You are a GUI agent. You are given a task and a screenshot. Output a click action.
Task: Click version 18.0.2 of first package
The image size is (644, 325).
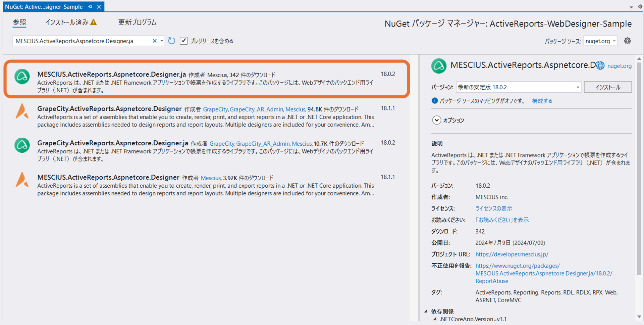388,74
